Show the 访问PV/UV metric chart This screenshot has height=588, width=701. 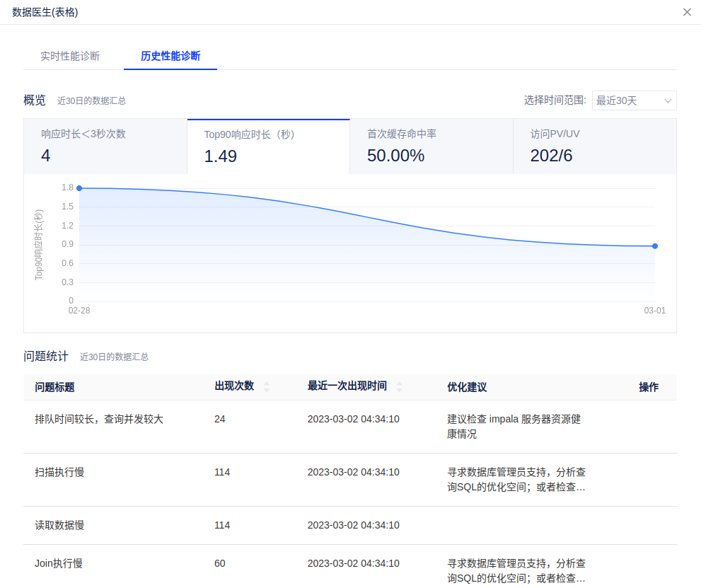pyautogui.click(x=594, y=146)
